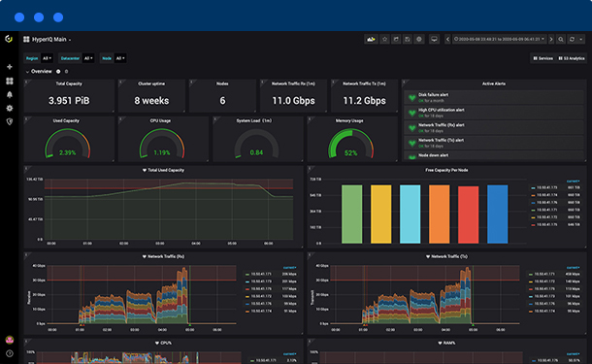Click red bar in Free Capacity chart

click(468, 215)
